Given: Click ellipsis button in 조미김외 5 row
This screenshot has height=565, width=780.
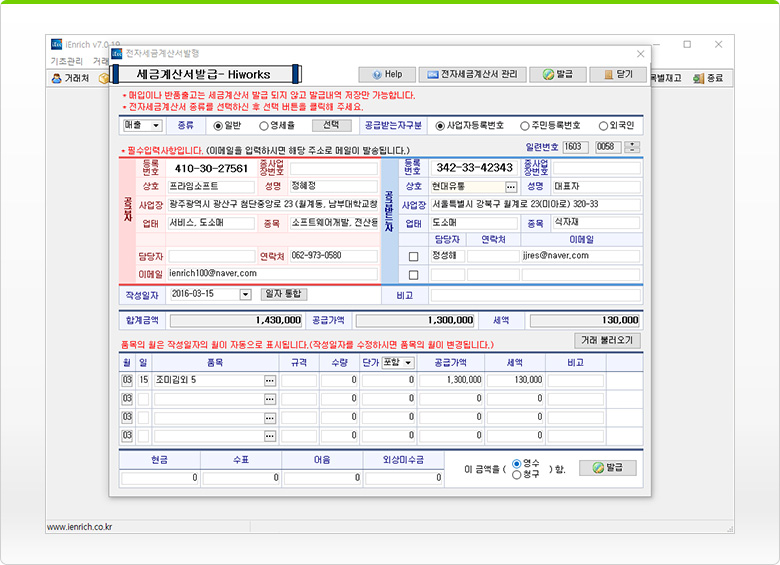Looking at the screenshot, I should tap(270, 381).
